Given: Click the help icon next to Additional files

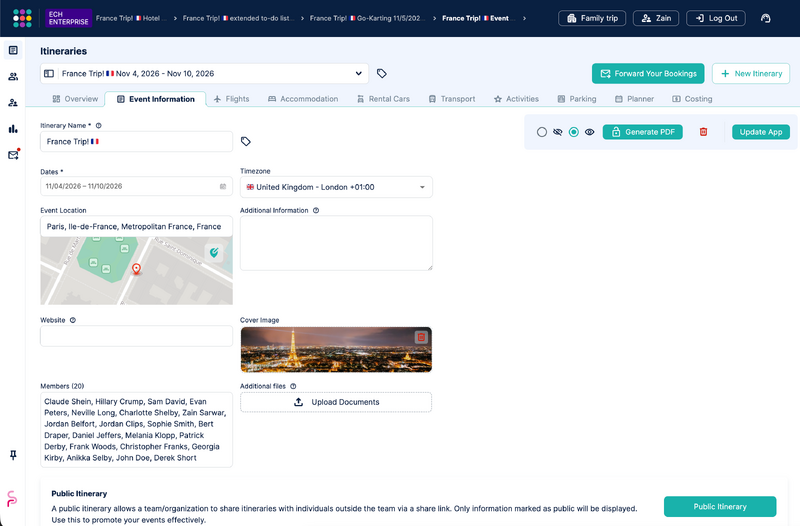Looking at the screenshot, I should [x=293, y=386].
